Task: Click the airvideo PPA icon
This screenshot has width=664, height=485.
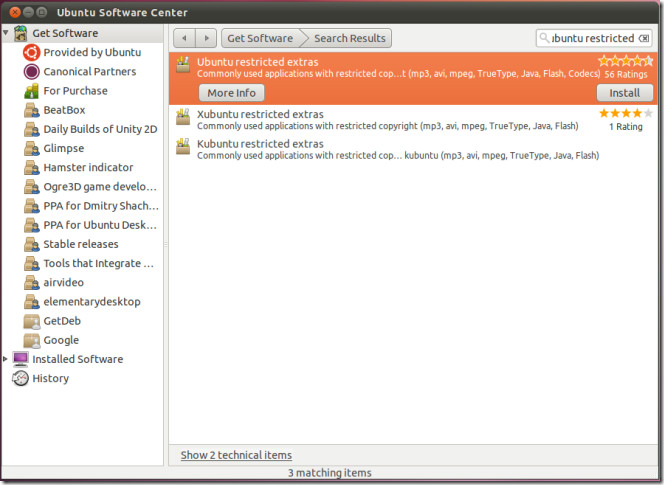Action: click(x=31, y=283)
